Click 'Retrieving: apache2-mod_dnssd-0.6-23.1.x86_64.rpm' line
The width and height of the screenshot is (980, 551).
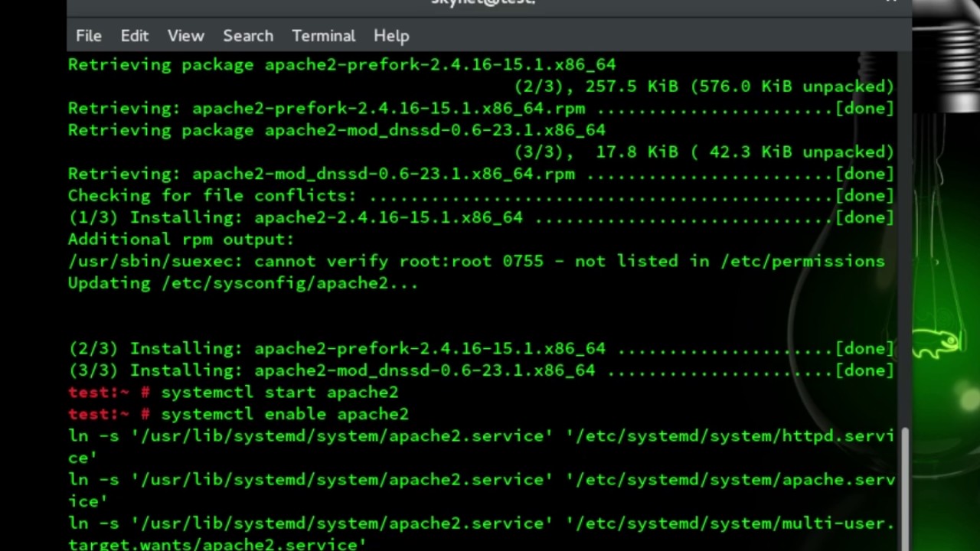481,174
